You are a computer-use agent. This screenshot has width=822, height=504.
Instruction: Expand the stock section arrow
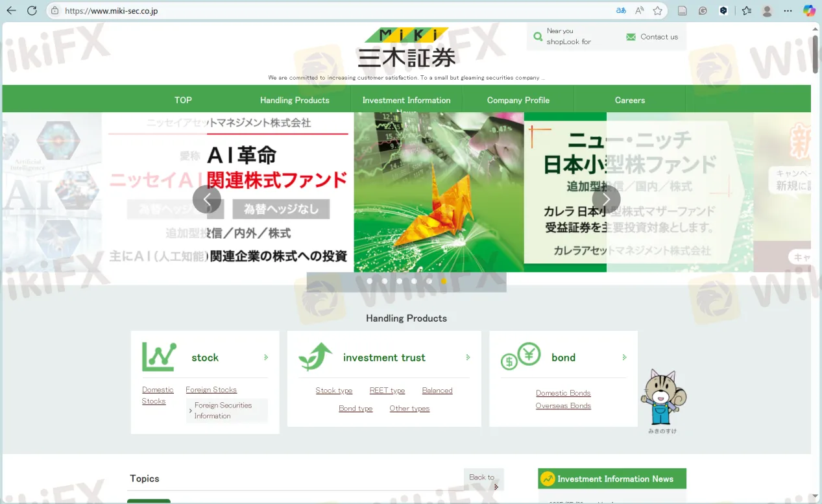(266, 357)
